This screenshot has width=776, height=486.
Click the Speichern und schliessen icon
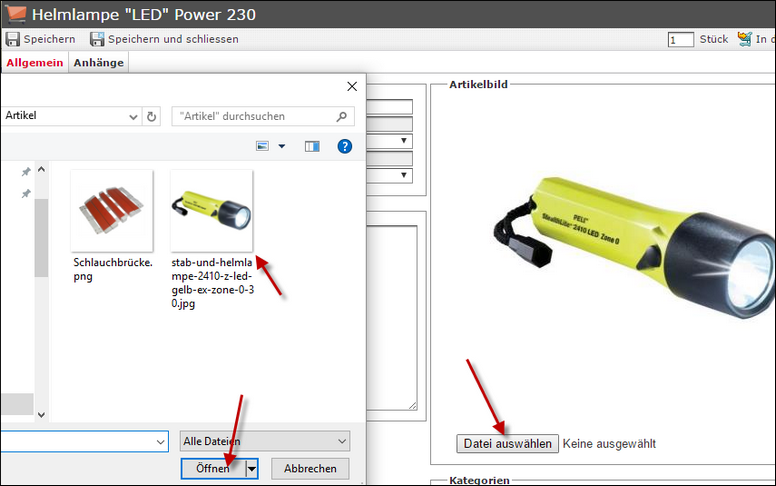tap(97, 39)
